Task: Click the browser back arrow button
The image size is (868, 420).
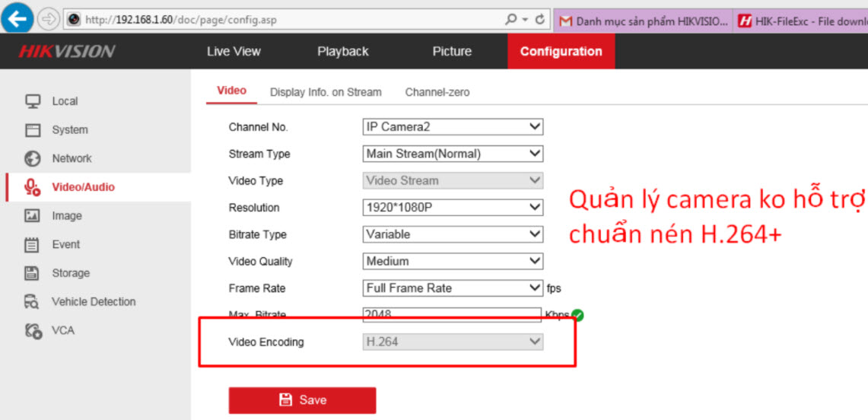Action: (x=17, y=18)
